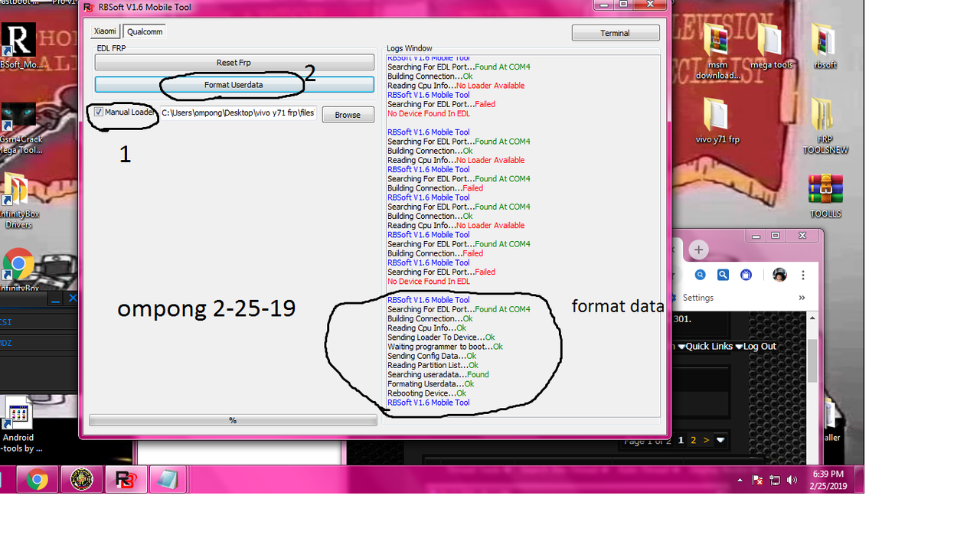Viewport: 980px width, 551px height.
Task: Click the 'Waiting programmer to boot...Ok' log line
Action: click(445, 347)
